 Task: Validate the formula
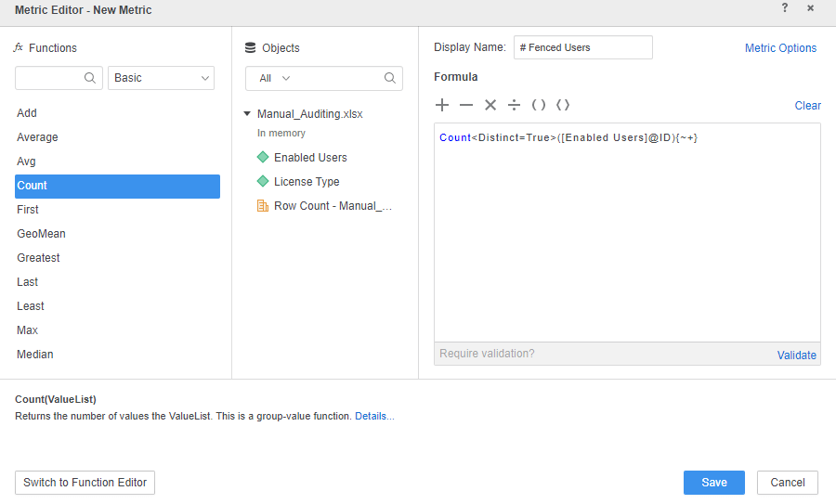[796, 355]
